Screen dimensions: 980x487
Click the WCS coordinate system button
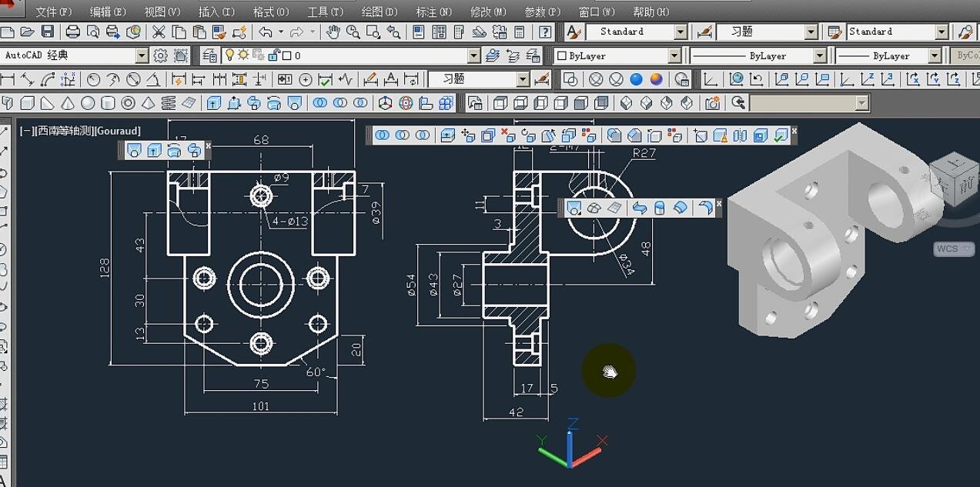tap(955, 249)
